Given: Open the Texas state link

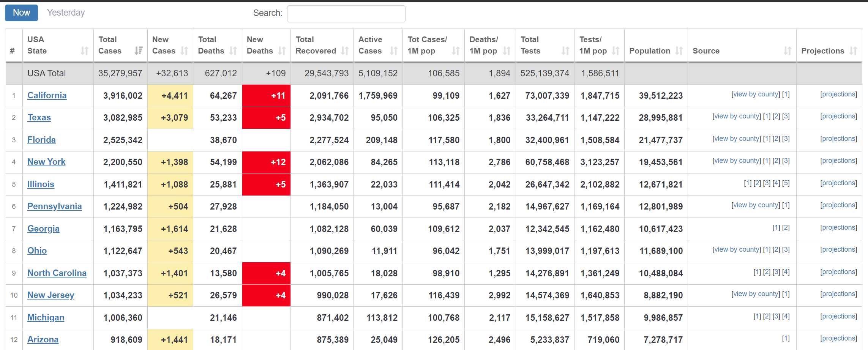Looking at the screenshot, I should 39,118.
